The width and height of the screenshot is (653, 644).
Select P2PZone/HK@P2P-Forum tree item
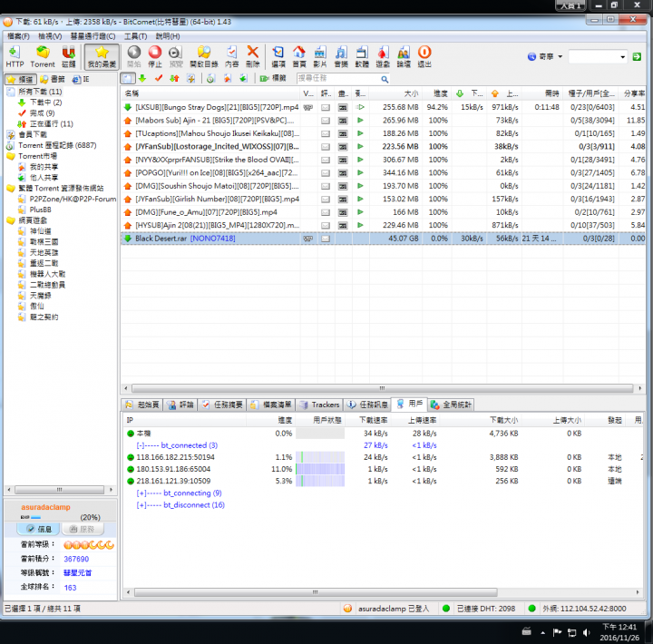73,200
